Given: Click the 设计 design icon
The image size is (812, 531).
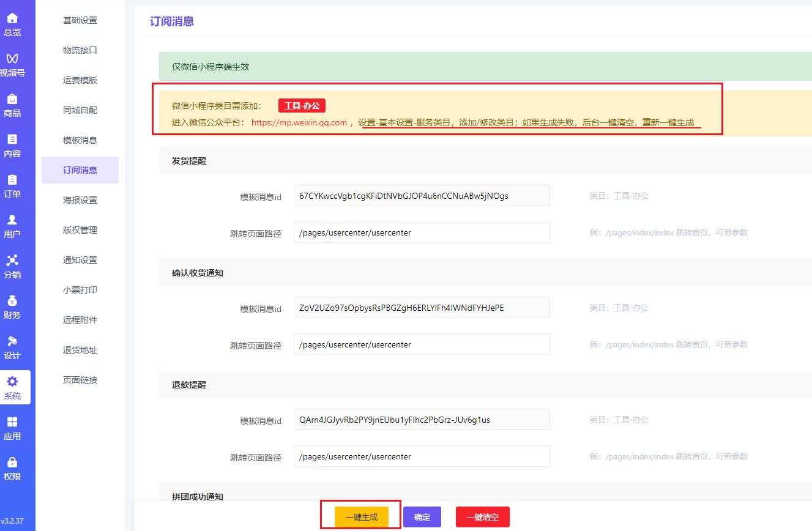Looking at the screenshot, I should [13, 346].
